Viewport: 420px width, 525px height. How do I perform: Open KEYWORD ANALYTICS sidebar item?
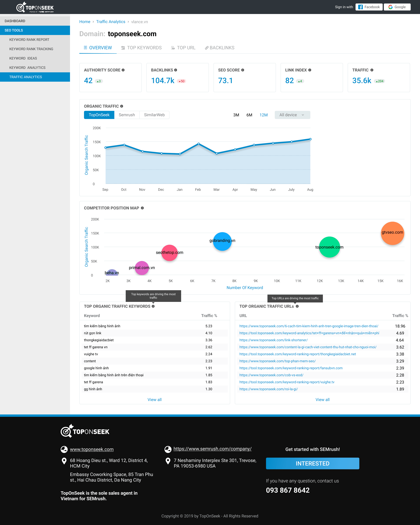tap(35, 68)
